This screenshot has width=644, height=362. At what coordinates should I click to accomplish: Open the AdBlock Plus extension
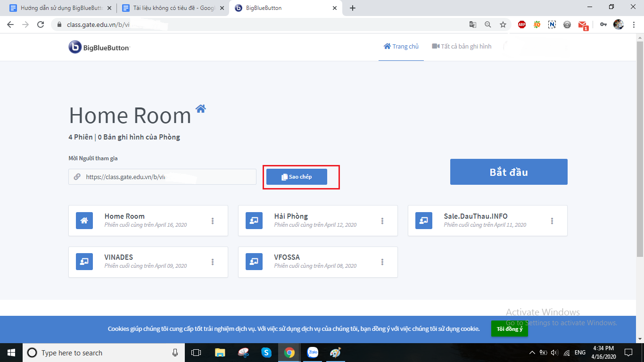[522, 25]
